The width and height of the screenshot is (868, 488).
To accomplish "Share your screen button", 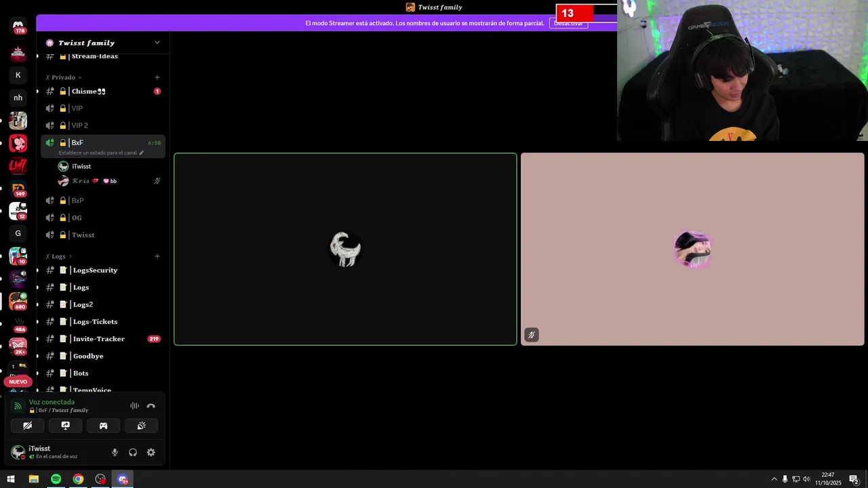I will pos(66,426).
